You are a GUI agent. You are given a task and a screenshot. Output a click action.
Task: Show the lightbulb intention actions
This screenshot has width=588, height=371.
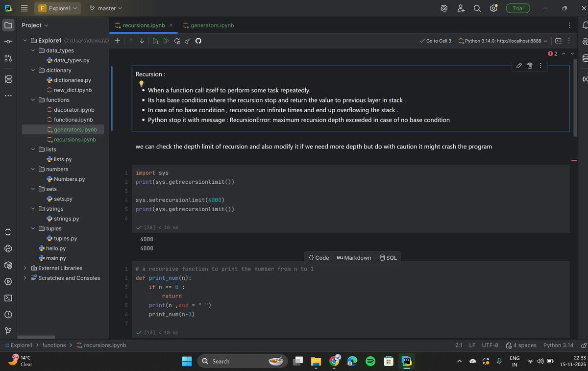pos(142,83)
